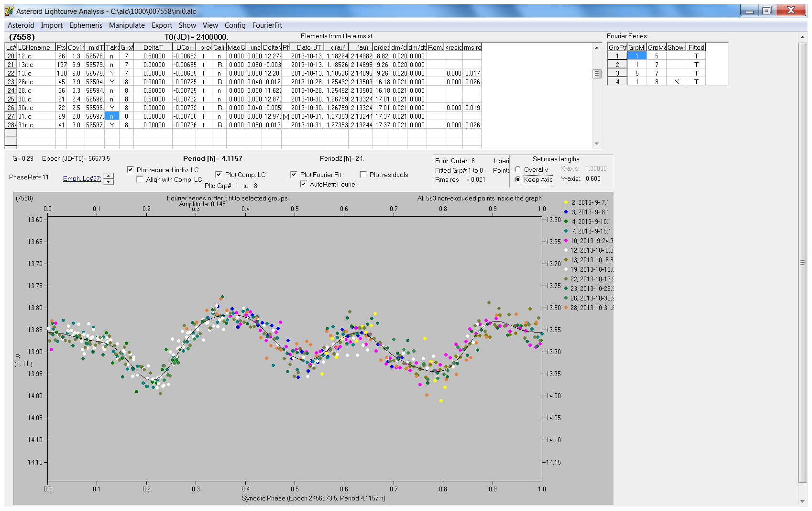Click the main window scrollbar up arrow
The height and width of the screenshot is (511, 812).
tap(802, 37)
